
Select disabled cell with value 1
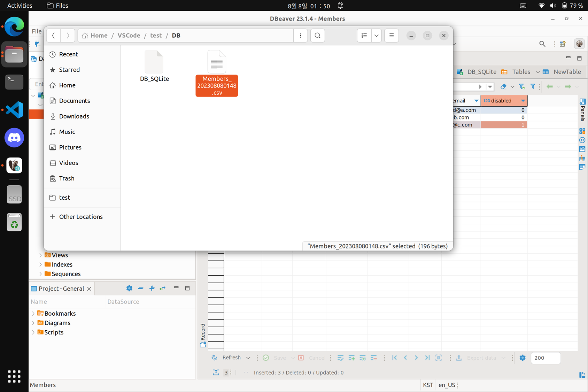click(504, 125)
